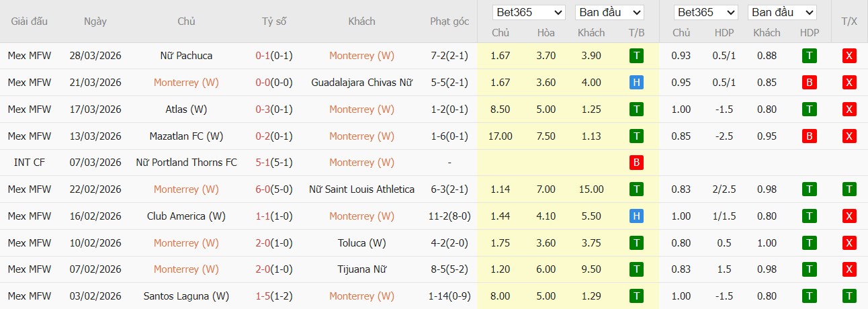Open the first Bet365 bookmaker dropdown

529,12
